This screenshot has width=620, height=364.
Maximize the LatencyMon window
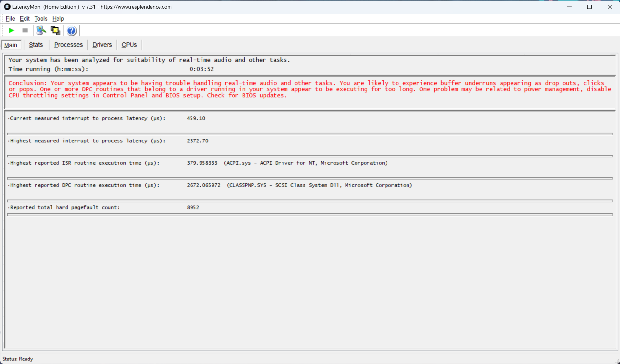(x=589, y=7)
